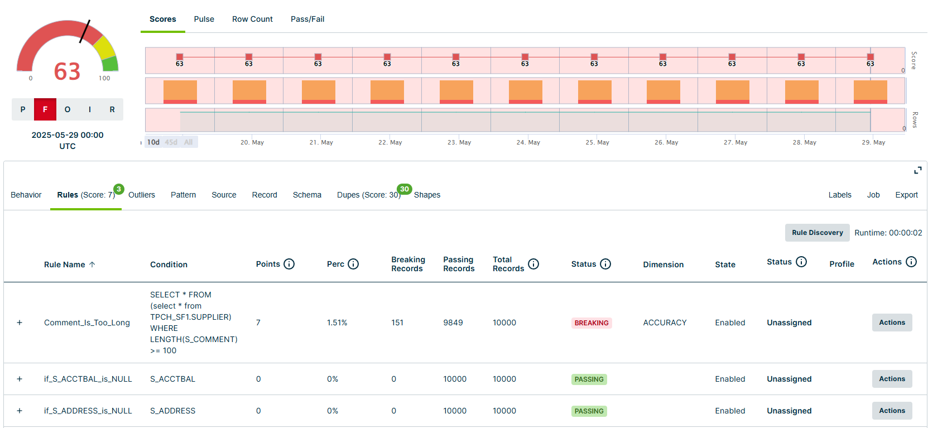Image resolution: width=928 pixels, height=428 pixels.
Task: Click info icon next to Actions header
Action: [x=911, y=262]
